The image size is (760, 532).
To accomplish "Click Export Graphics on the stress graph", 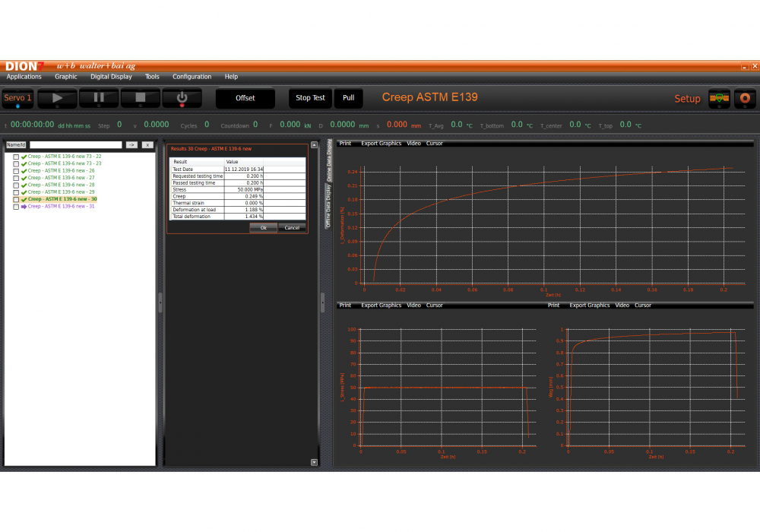I will coord(381,306).
